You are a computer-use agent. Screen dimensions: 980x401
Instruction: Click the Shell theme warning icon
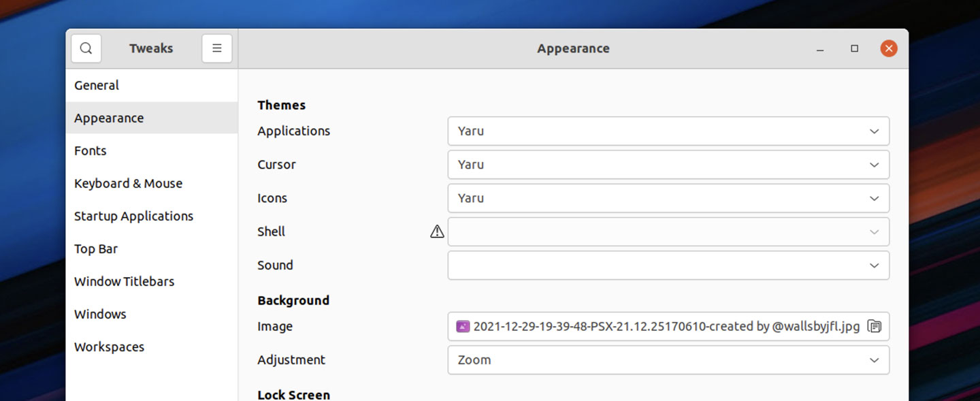(x=437, y=231)
